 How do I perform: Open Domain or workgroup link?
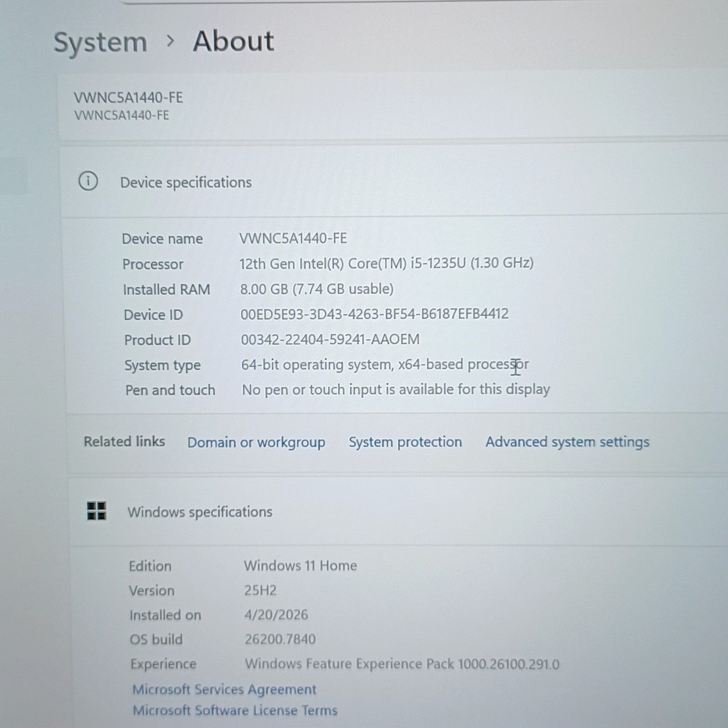coord(256,442)
